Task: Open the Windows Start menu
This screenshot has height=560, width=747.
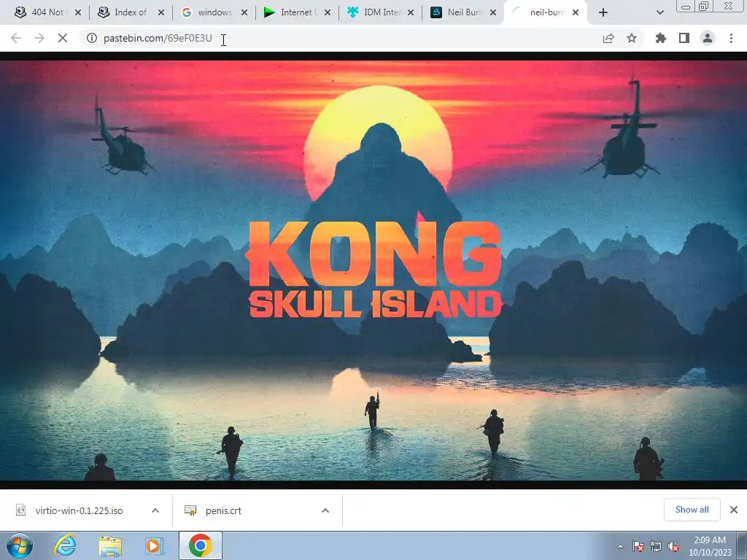Action: pyautogui.click(x=20, y=545)
